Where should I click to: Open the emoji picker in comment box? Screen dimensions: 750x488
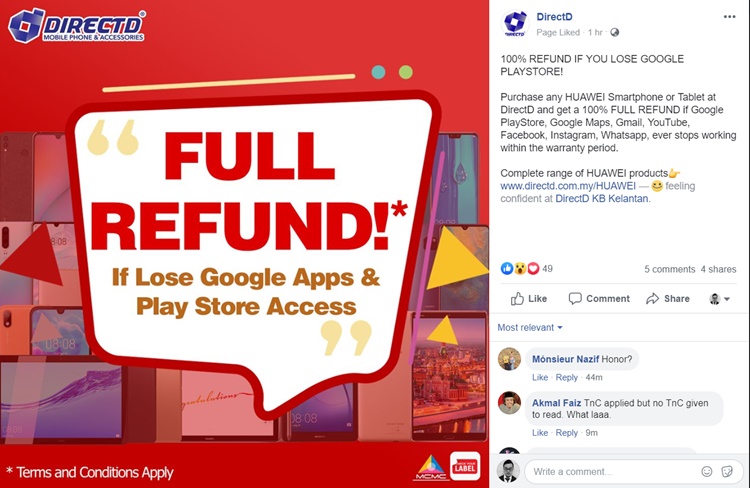pyautogui.click(x=706, y=472)
